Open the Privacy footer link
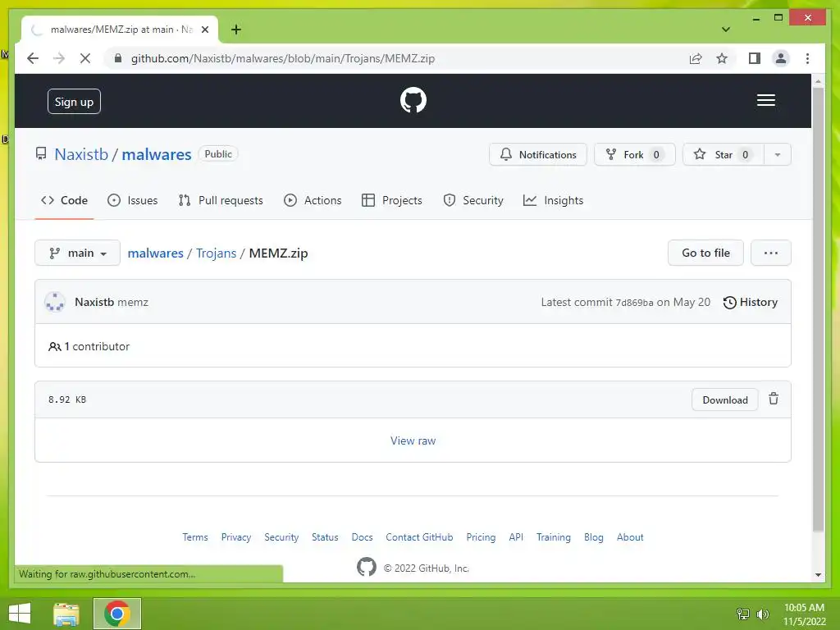The image size is (840, 630). coord(236,537)
